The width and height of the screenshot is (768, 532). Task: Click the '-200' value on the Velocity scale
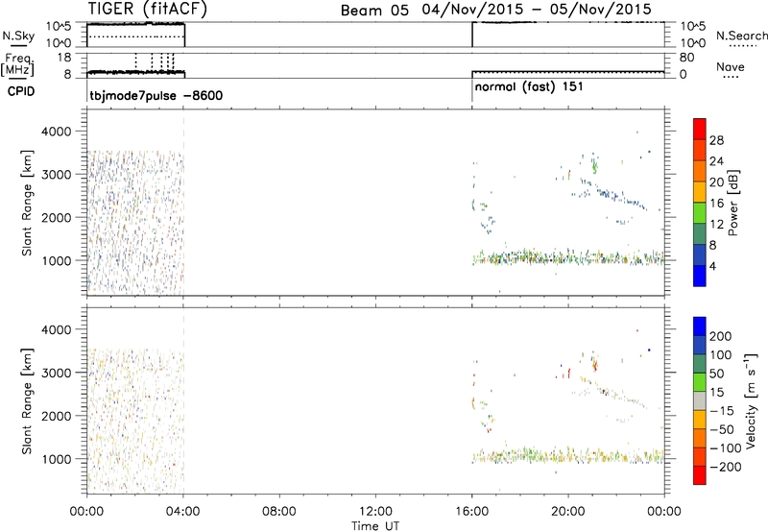726,467
